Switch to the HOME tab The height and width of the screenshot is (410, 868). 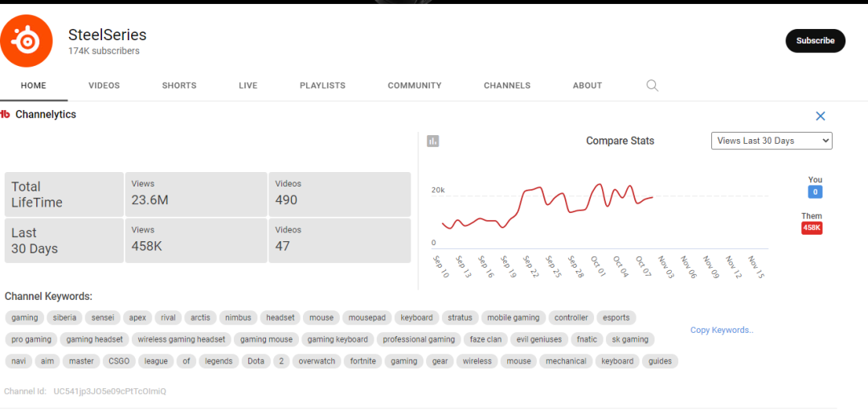[x=34, y=86]
